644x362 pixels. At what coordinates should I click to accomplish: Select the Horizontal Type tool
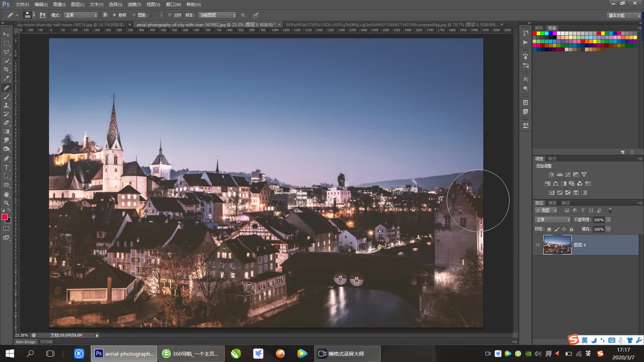click(x=6, y=167)
